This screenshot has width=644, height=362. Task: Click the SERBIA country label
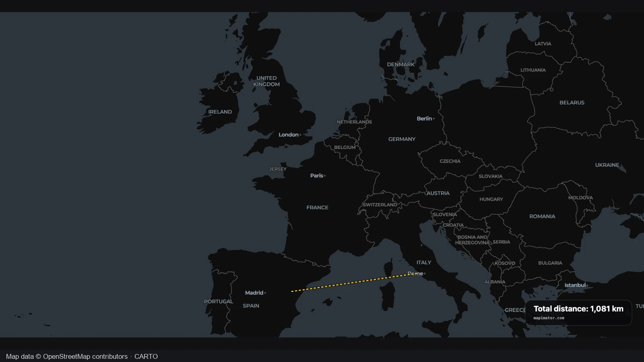pos(501,242)
